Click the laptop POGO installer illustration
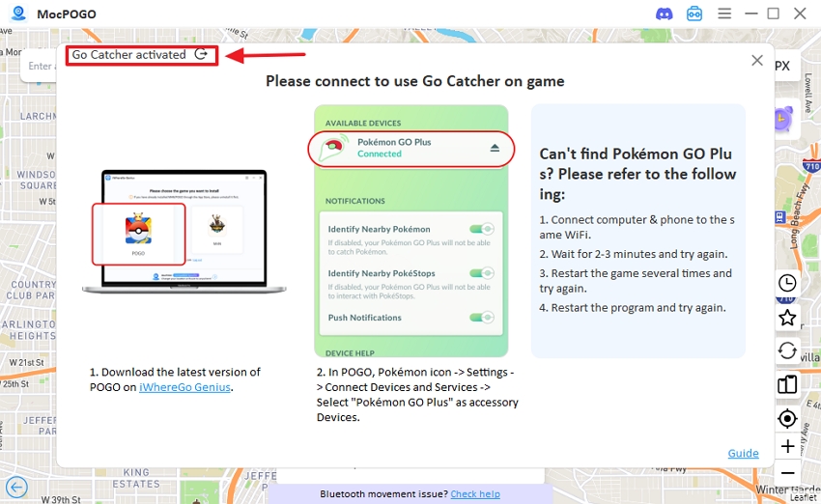 (x=184, y=231)
